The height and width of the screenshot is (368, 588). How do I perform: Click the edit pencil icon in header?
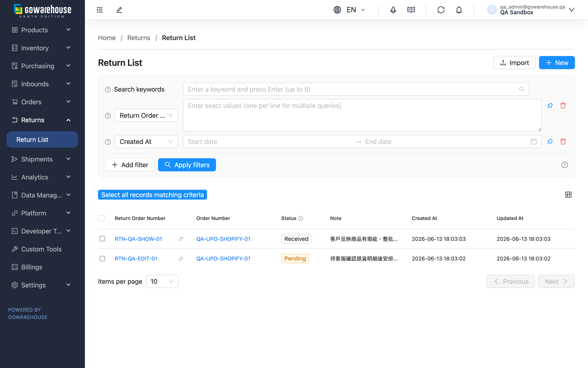[119, 10]
